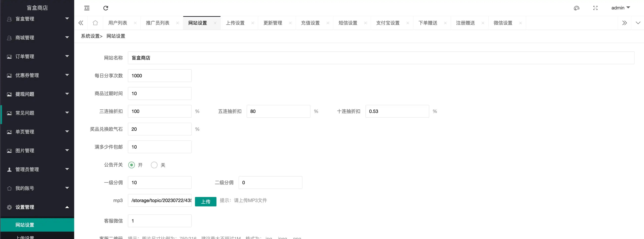This screenshot has width=644, height=239.
Task: Click the 满多少件包邮 input field
Action: [160, 147]
